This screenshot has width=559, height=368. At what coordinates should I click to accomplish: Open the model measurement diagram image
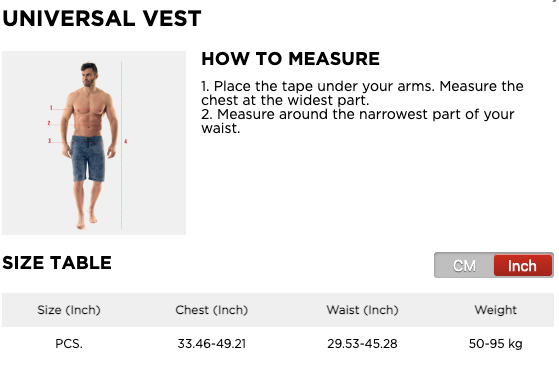click(94, 143)
